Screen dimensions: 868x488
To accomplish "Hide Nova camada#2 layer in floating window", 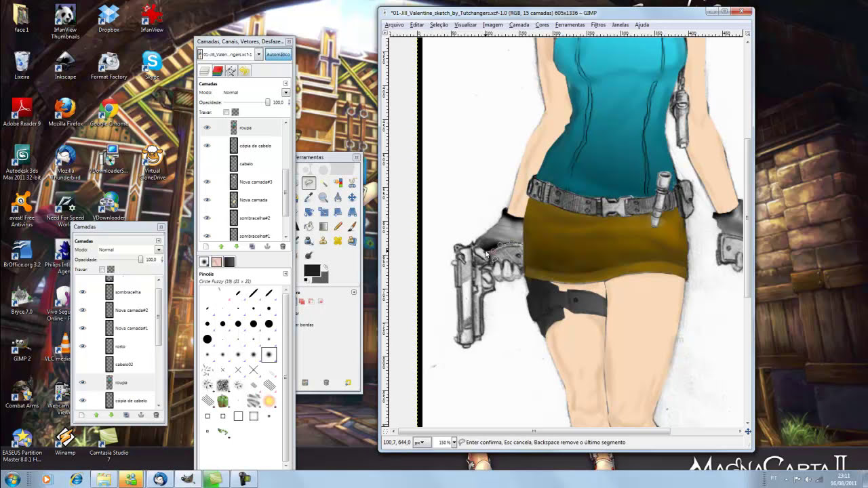I will [83, 310].
